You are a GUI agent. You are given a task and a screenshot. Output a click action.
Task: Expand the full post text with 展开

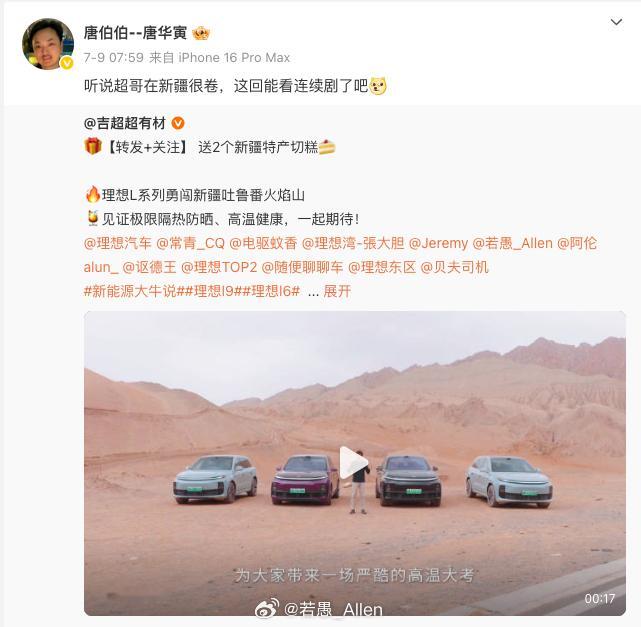pyautogui.click(x=337, y=291)
